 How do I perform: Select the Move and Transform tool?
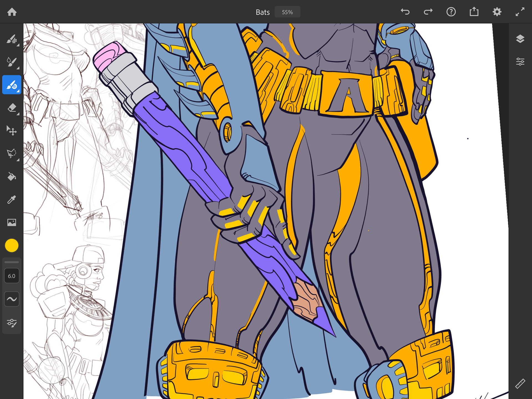click(x=12, y=131)
